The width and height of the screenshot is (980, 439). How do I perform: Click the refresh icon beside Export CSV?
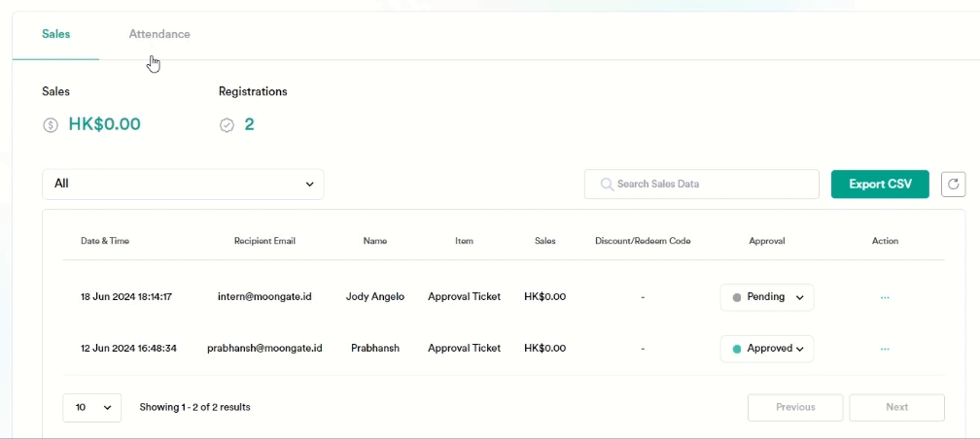point(953,184)
